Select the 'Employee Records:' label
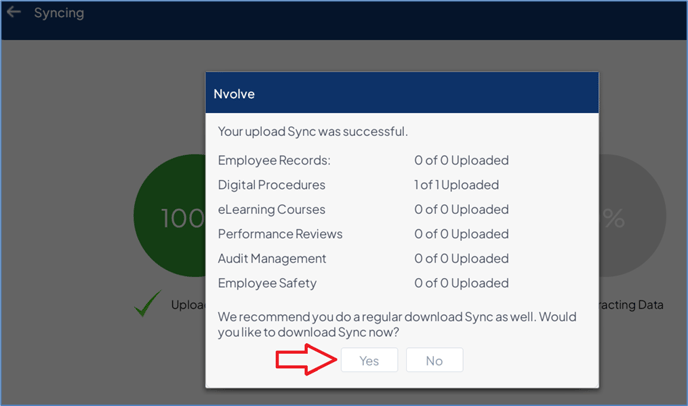Image resolution: width=688 pixels, height=406 pixels. 274,161
